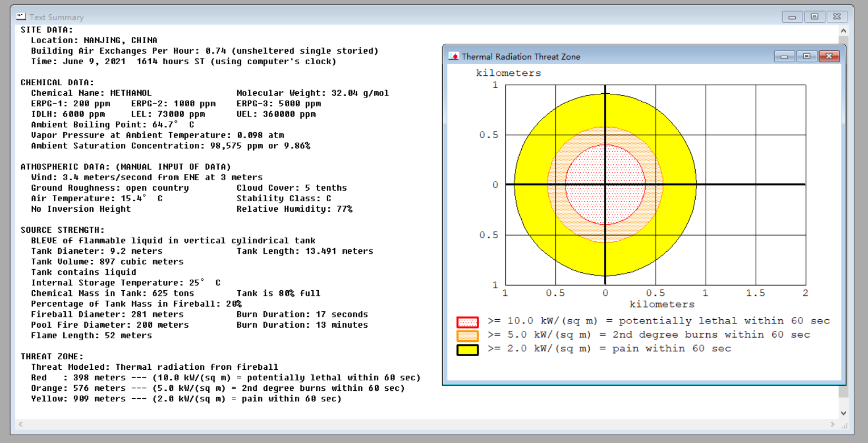Click 'Ambient Boiling Point: 64.7° C' line

coord(113,125)
